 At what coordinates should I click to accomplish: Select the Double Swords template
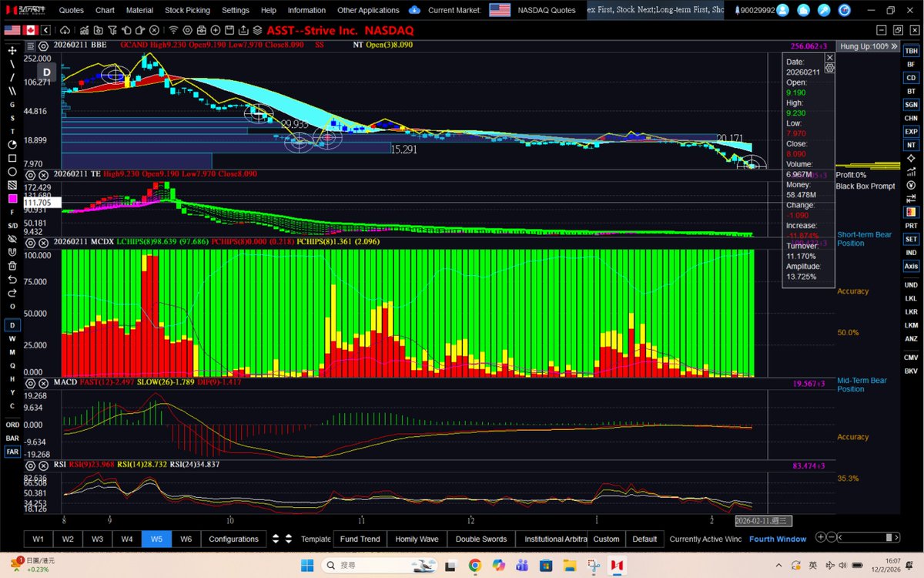coord(481,539)
